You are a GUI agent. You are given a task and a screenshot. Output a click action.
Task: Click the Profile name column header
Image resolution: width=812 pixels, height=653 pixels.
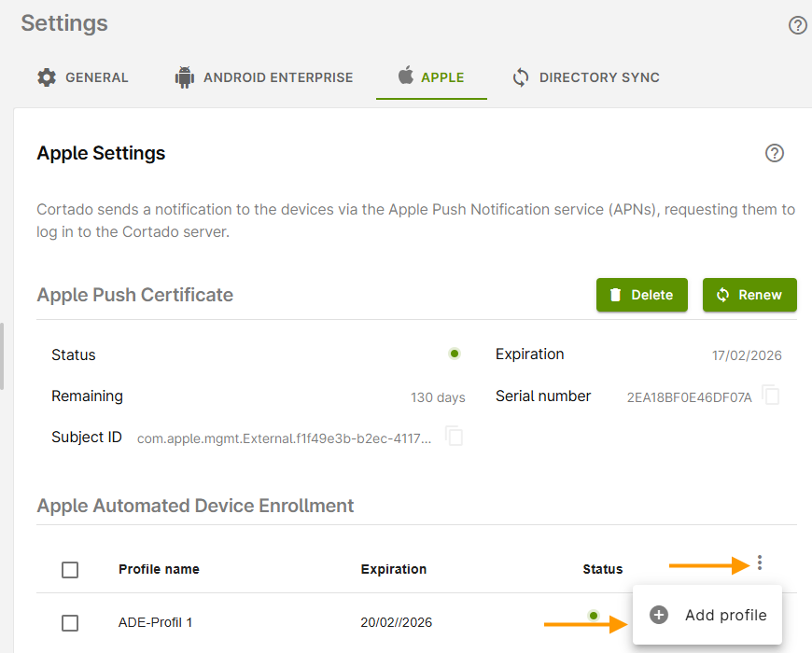pyautogui.click(x=159, y=569)
